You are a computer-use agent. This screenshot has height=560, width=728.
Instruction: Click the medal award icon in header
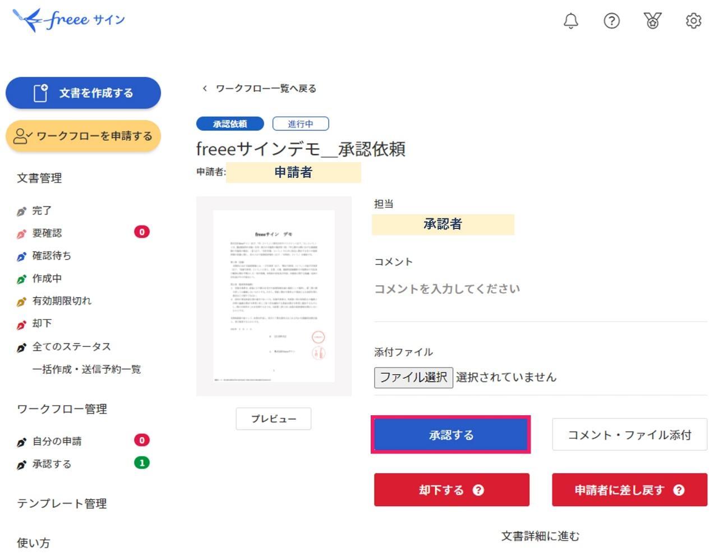pos(652,21)
